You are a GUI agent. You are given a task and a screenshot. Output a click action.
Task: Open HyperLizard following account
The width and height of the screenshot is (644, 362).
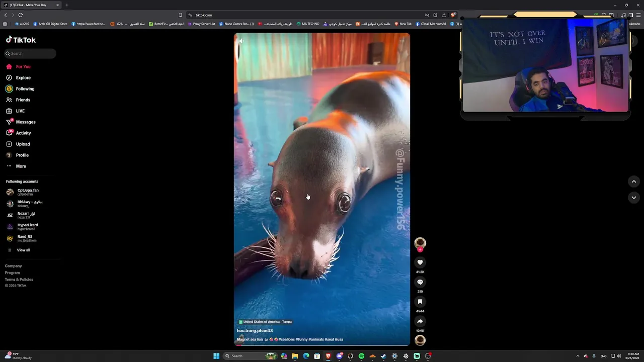tap(22, 227)
